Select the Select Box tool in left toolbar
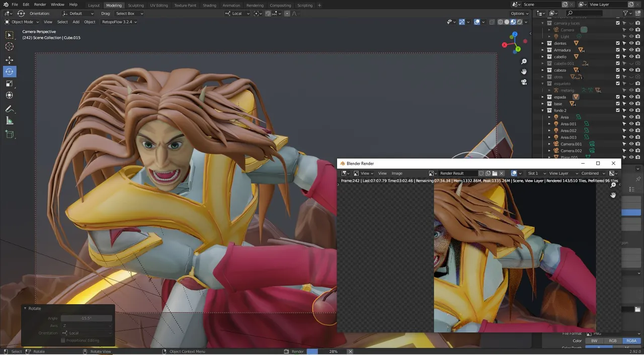The height and width of the screenshot is (355, 644). 10,35
